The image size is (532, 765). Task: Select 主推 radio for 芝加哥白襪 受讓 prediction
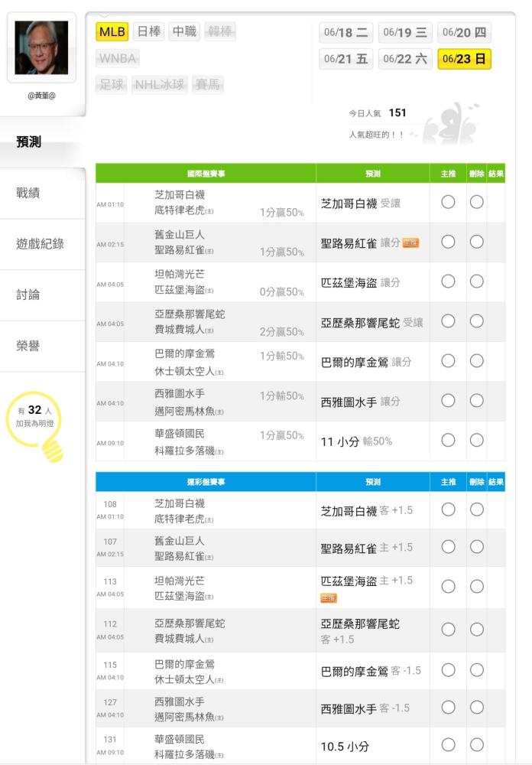pyautogui.click(x=448, y=203)
